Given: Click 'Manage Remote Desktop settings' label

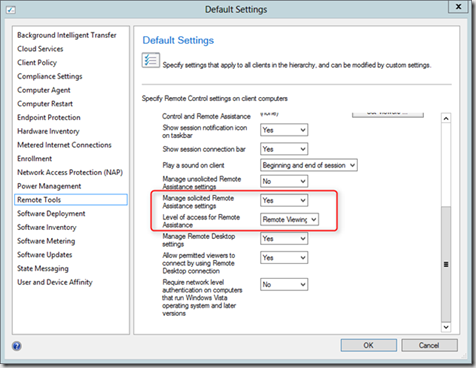Looking at the screenshot, I should (x=199, y=240).
